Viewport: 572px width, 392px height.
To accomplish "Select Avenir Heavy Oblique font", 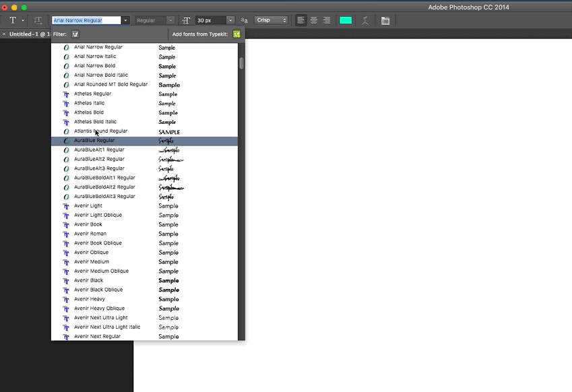I will tap(144, 308).
